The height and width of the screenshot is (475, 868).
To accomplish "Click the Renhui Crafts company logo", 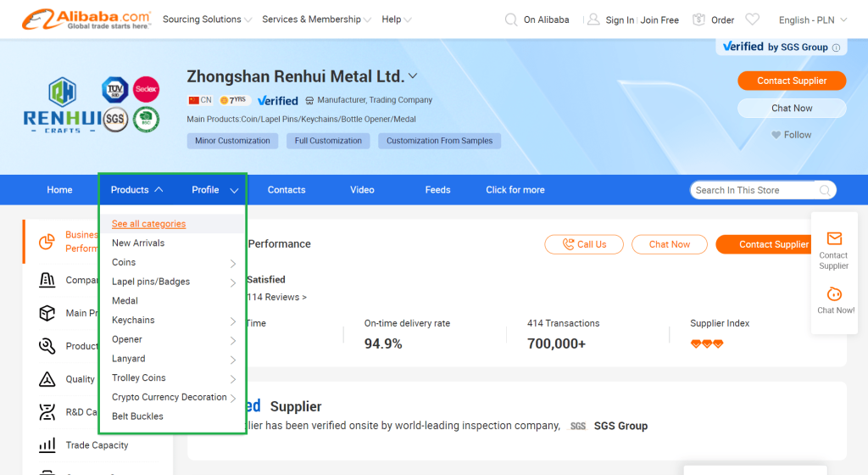I will (63, 105).
